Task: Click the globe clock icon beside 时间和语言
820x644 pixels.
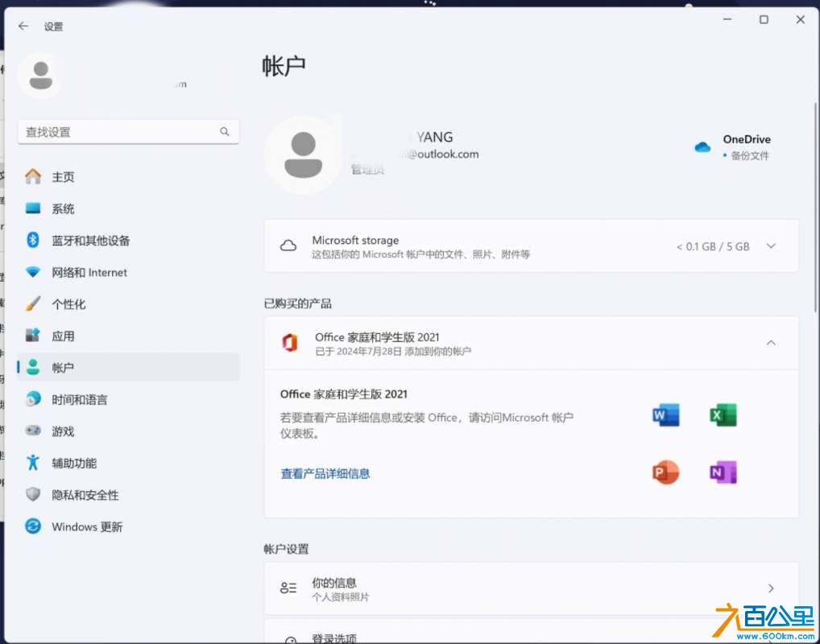Action: pos(33,398)
